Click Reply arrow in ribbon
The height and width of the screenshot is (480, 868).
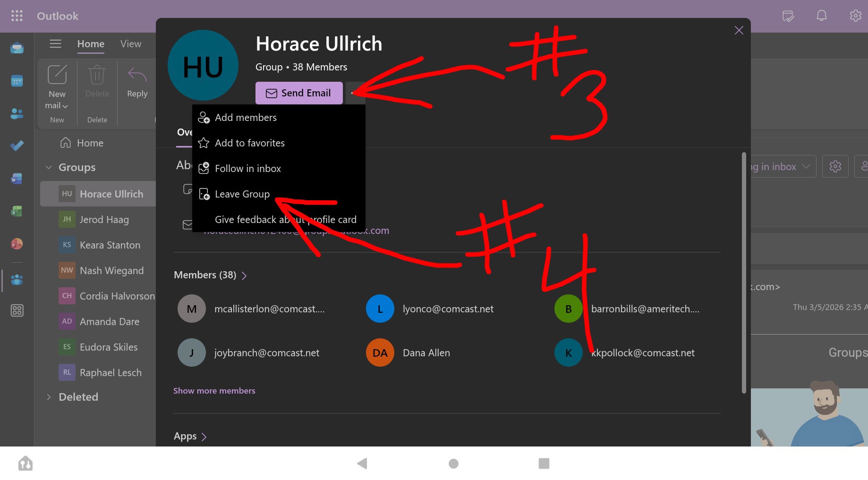(137, 75)
